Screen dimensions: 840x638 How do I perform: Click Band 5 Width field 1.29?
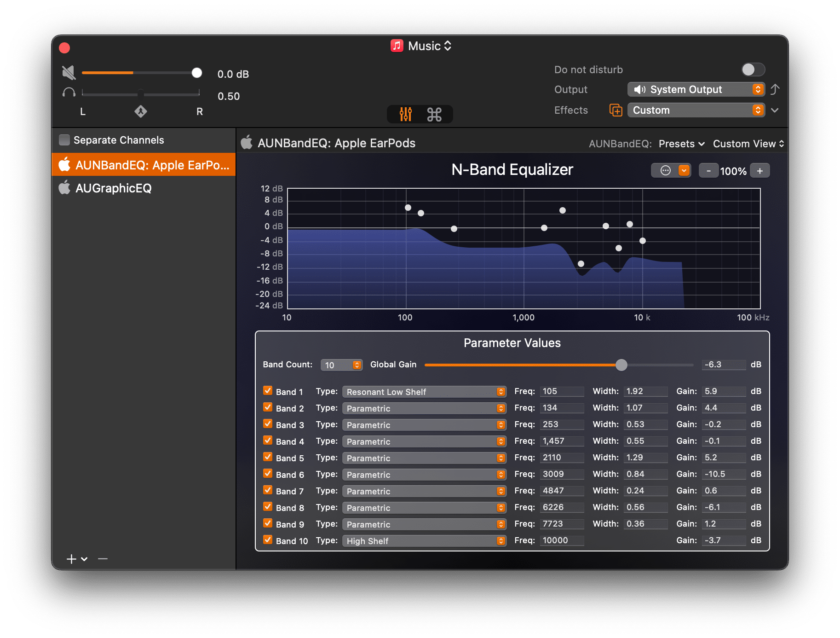click(x=645, y=458)
